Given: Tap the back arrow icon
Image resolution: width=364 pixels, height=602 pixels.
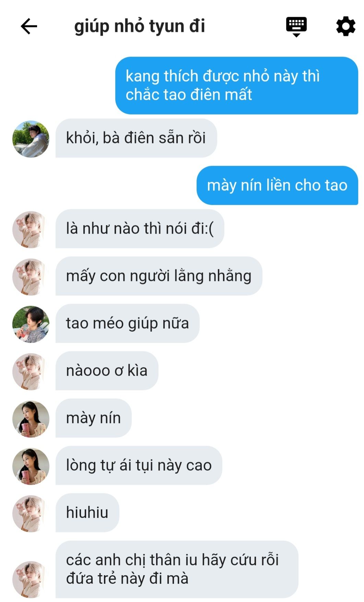Looking at the screenshot, I should point(29,26).
